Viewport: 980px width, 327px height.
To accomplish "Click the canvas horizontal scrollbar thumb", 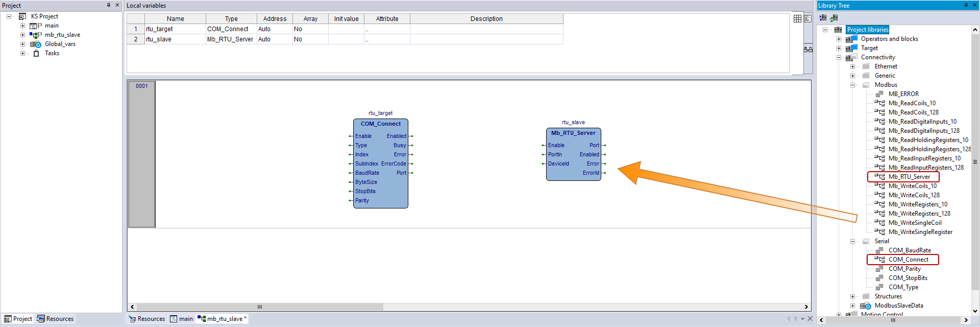I will [260, 307].
